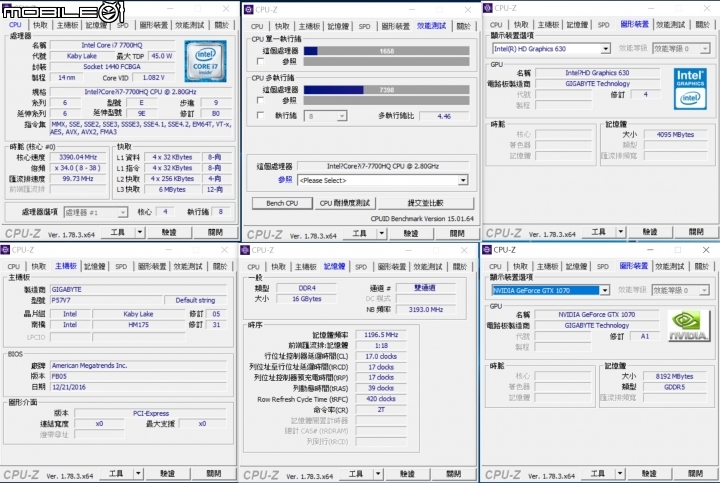The height and width of the screenshot is (483, 720).
Task: Click the title bar icon of the Intel HD Graphics window
Action: point(488,8)
